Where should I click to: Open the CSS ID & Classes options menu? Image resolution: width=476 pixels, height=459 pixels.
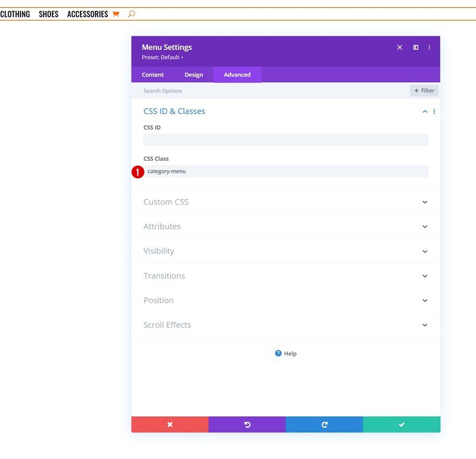[434, 111]
